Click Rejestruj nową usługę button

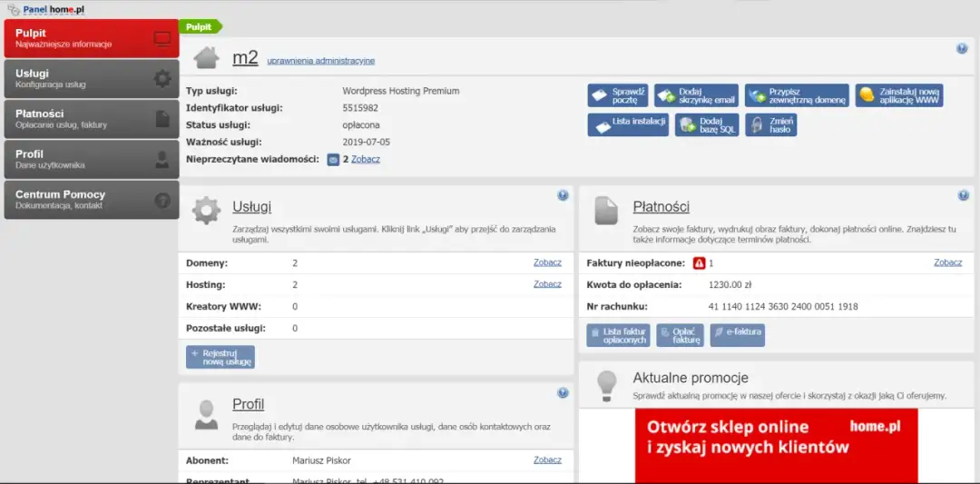click(220, 357)
